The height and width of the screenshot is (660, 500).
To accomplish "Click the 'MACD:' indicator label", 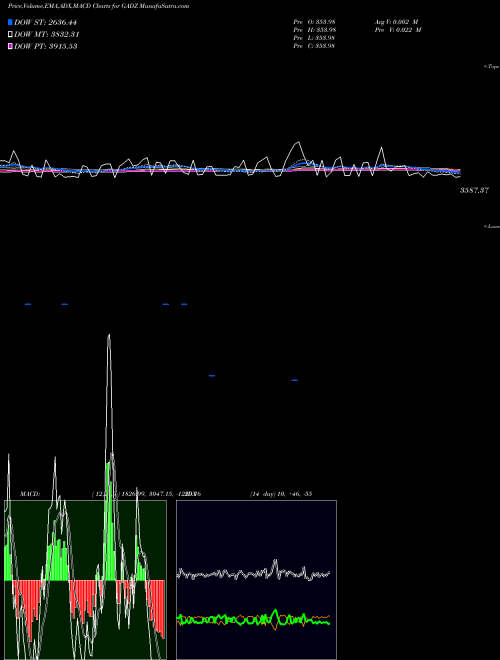I will [30, 494].
